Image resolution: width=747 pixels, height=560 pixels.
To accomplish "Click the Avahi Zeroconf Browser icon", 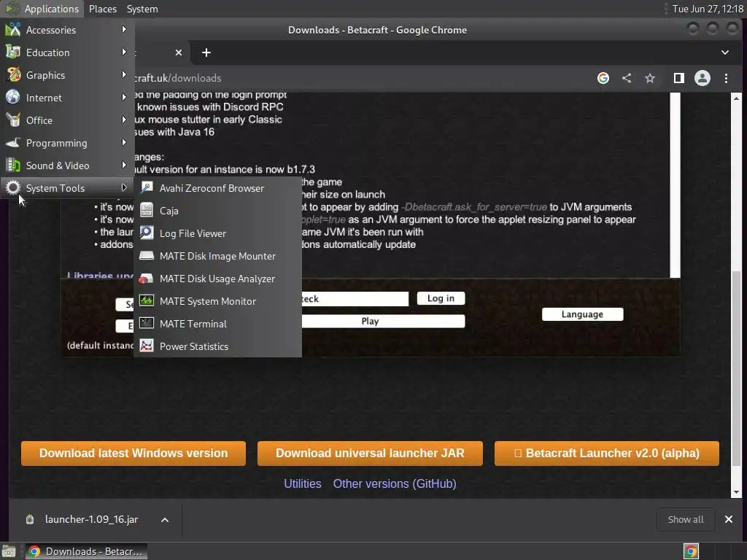I will coord(146,187).
